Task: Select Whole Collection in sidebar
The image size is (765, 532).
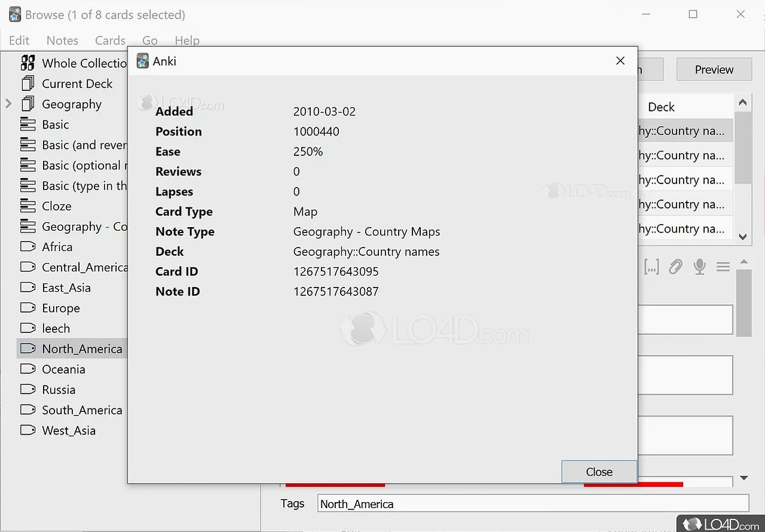Action: pos(84,63)
